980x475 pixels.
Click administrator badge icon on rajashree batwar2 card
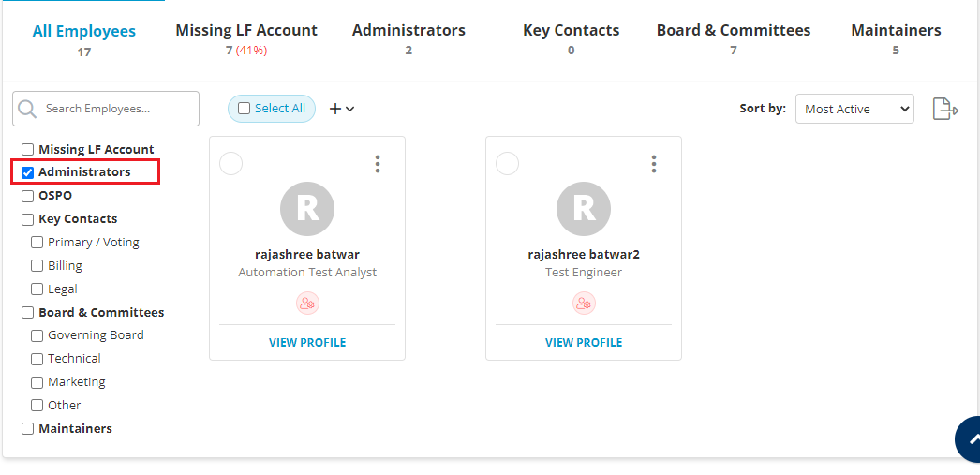[x=584, y=303]
